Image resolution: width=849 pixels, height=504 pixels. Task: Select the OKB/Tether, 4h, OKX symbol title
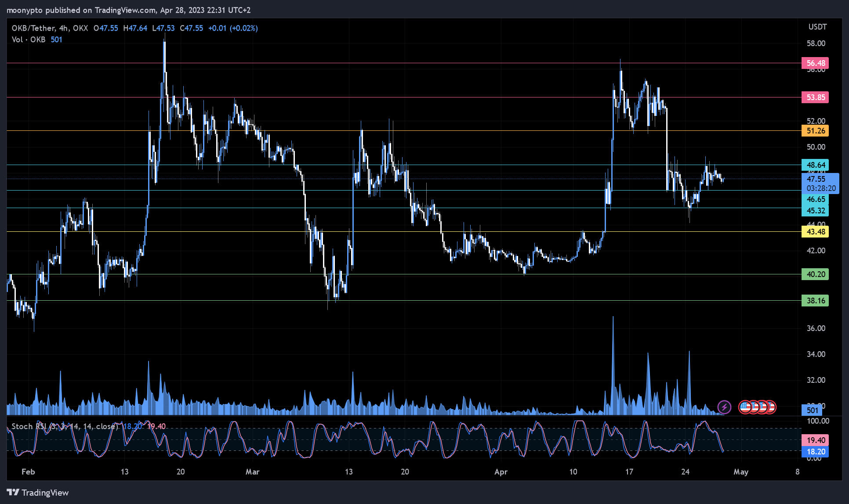[50, 28]
